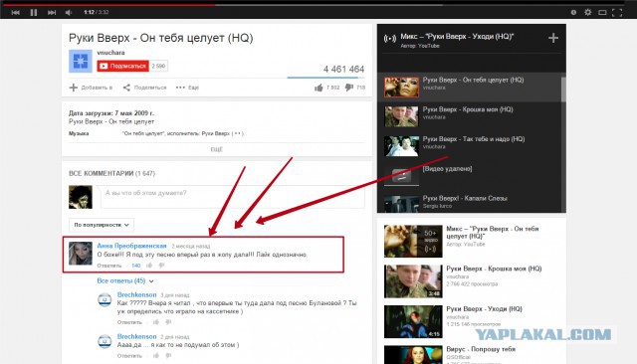This screenshot has width=637, height=364.
Task: Dislike the first Brechkenson reply
Action: (x=168, y=322)
